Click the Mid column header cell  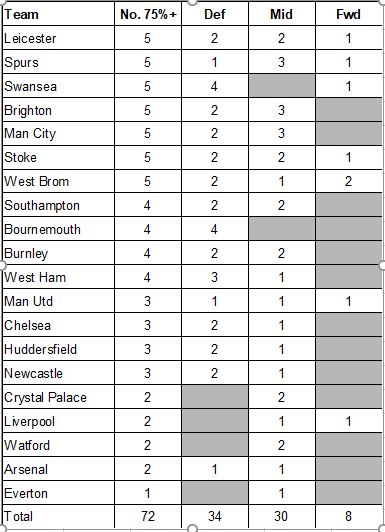tap(282, 14)
